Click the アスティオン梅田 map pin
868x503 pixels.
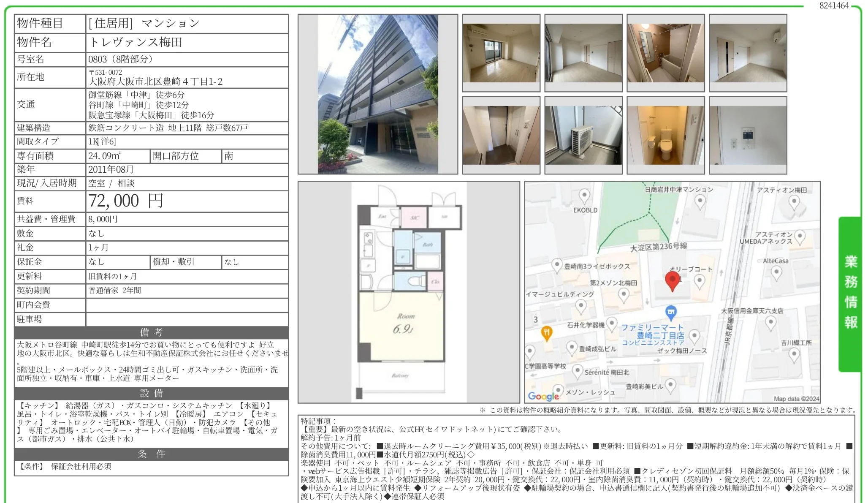(794, 202)
